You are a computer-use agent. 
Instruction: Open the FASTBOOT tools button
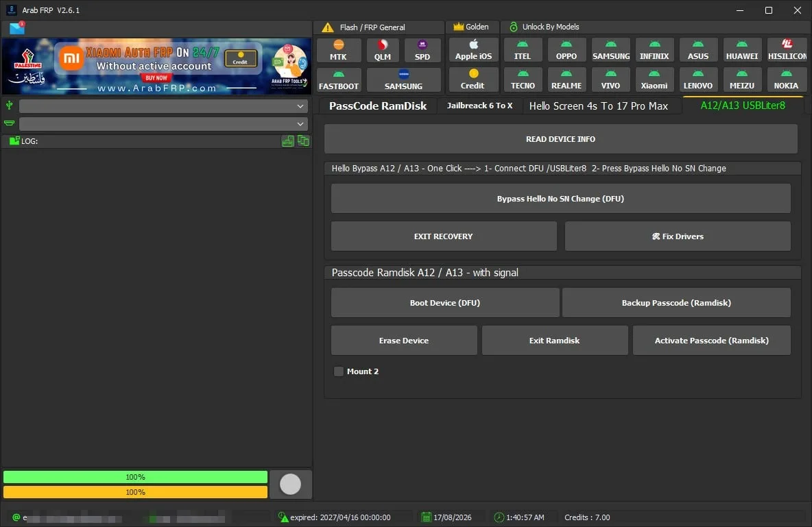pos(338,79)
